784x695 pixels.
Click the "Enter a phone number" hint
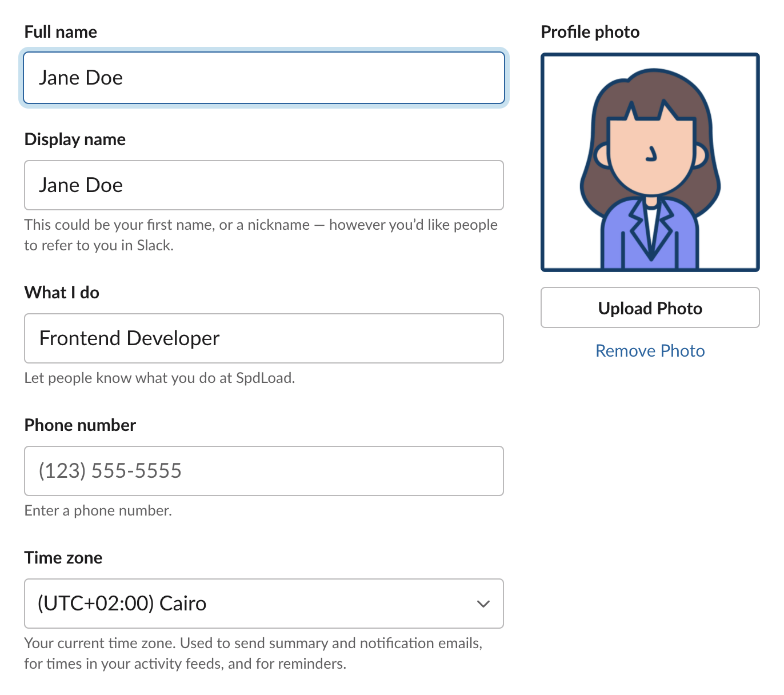pos(98,511)
